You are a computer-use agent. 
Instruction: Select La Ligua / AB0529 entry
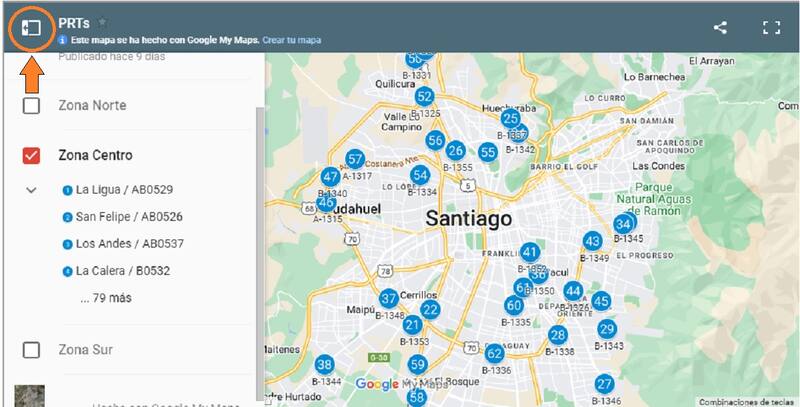(x=110, y=189)
